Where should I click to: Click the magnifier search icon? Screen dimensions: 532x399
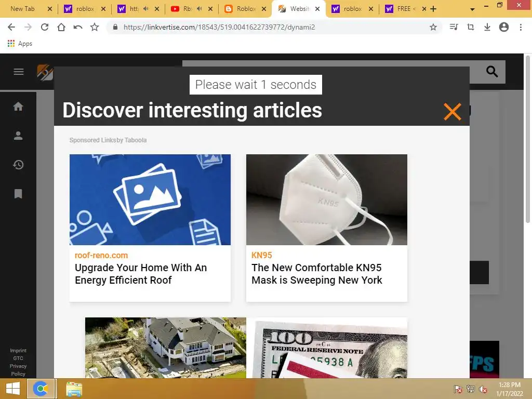click(x=492, y=71)
